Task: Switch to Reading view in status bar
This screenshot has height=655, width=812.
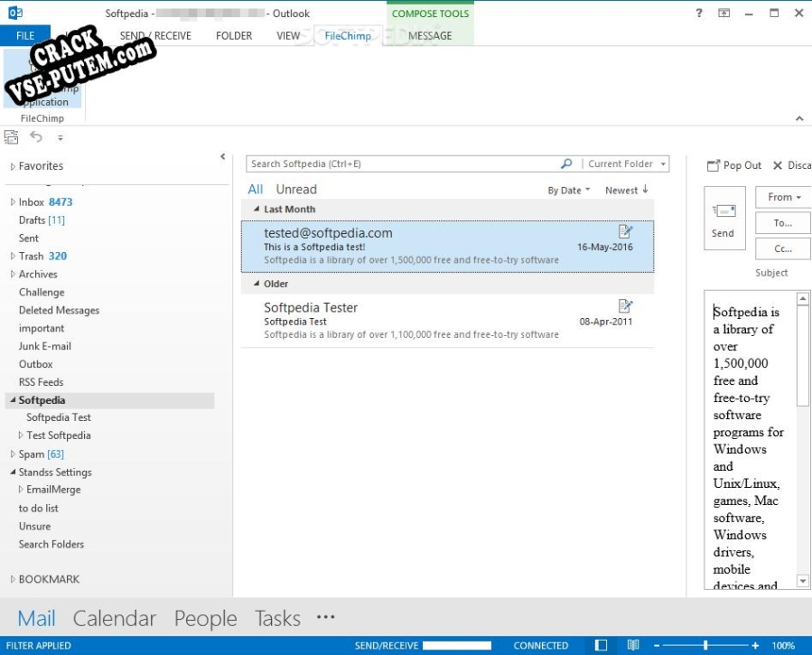Action: coord(633,645)
